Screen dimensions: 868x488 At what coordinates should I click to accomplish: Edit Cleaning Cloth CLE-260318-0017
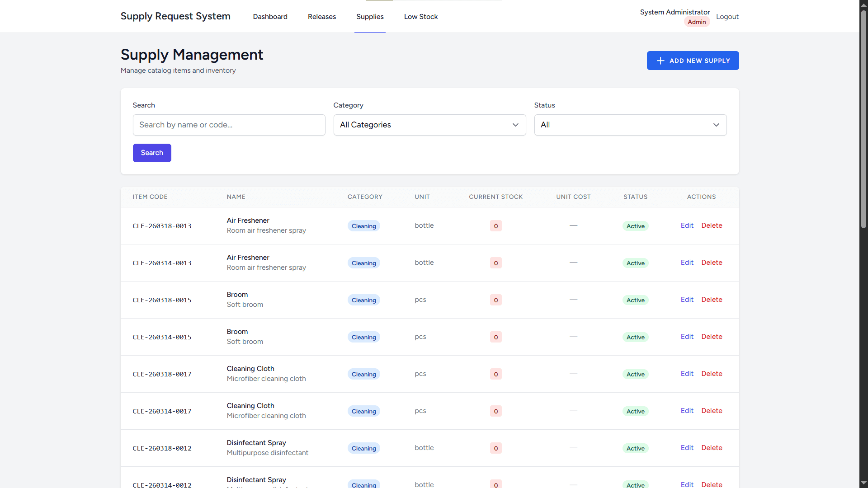tap(687, 374)
